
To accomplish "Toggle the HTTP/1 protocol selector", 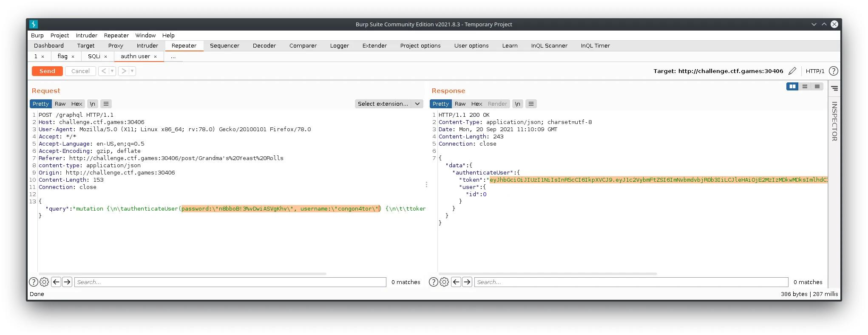I will (815, 71).
